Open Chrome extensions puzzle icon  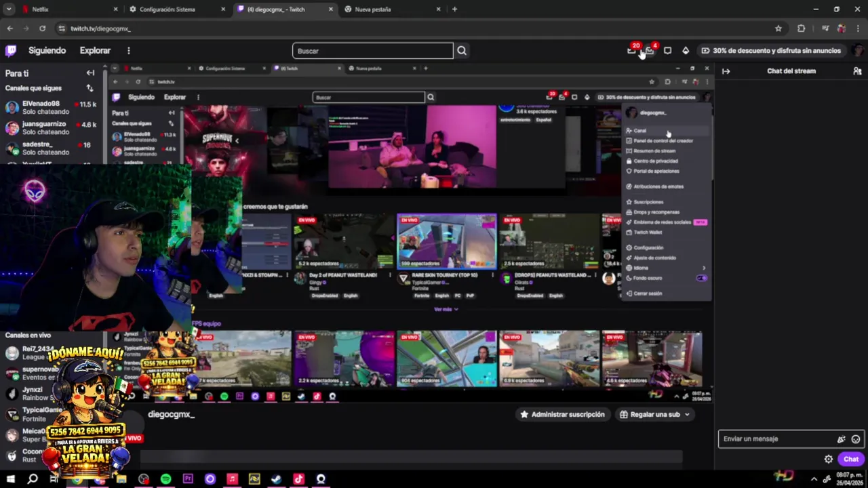(x=802, y=28)
